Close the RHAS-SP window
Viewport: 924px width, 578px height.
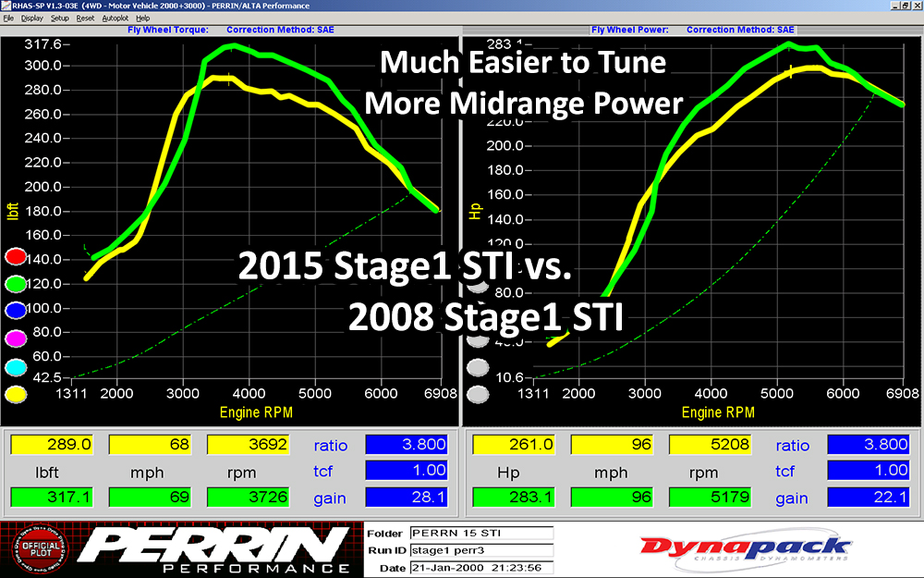point(917,6)
